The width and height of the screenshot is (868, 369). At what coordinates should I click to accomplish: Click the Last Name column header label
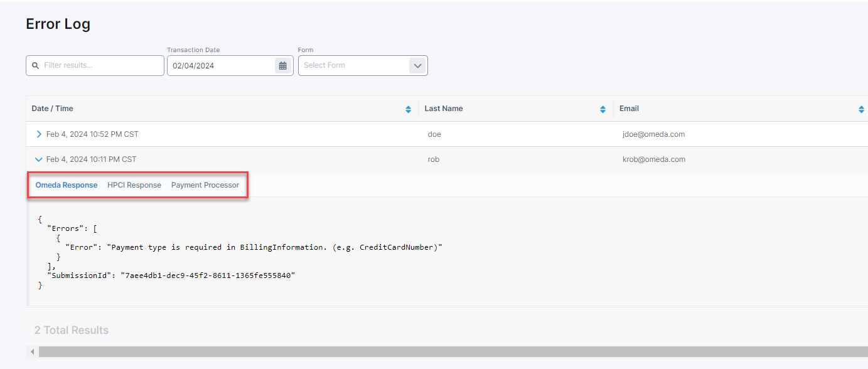click(x=444, y=109)
